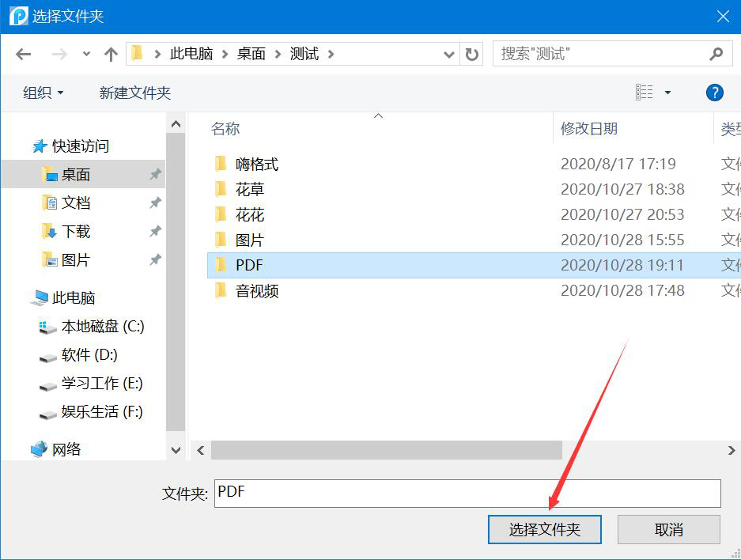Image resolution: width=741 pixels, height=560 pixels.
Task: Click the 花花 folder icon
Action: pyautogui.click(x=221, y=214)
